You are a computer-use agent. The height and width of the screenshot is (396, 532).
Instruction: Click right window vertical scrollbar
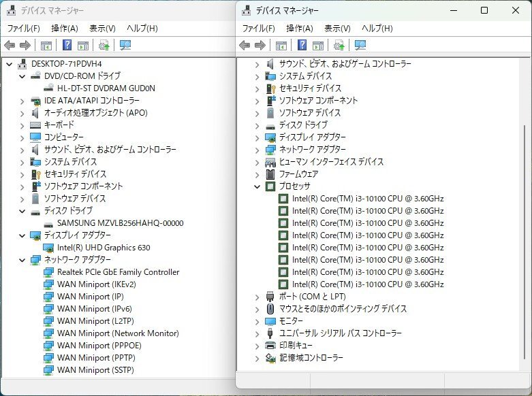(524, 242)
